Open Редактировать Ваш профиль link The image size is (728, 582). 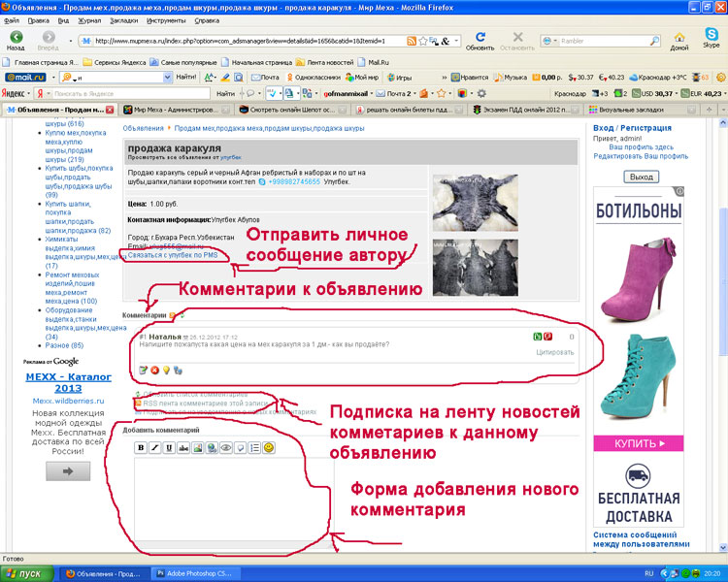641,156
